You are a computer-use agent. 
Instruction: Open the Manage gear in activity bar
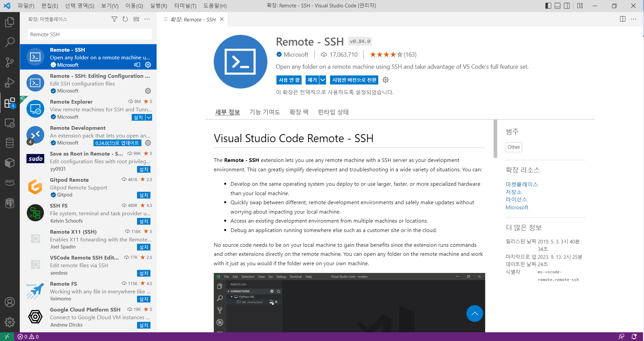[10, 322]
